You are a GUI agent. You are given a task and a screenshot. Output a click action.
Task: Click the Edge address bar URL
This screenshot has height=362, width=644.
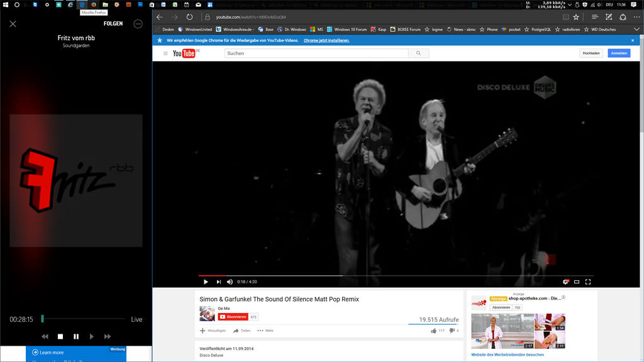251,17
